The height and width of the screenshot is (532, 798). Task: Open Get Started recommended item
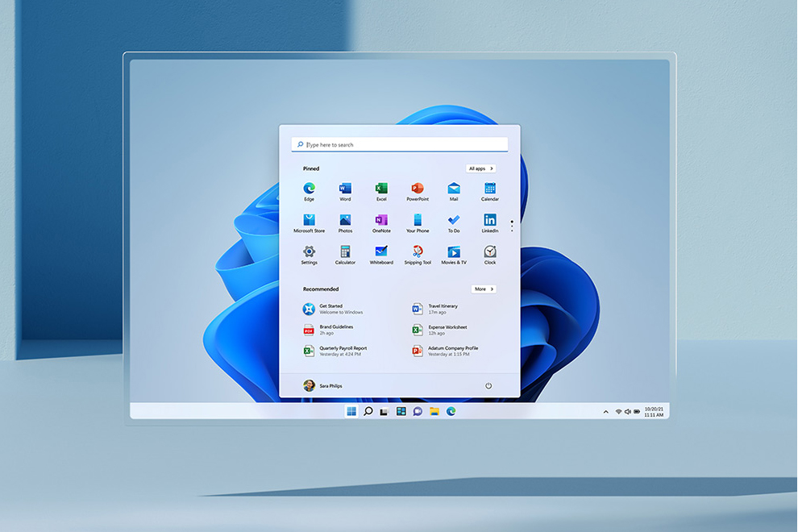pyautogui.click(x=334, y=309)
